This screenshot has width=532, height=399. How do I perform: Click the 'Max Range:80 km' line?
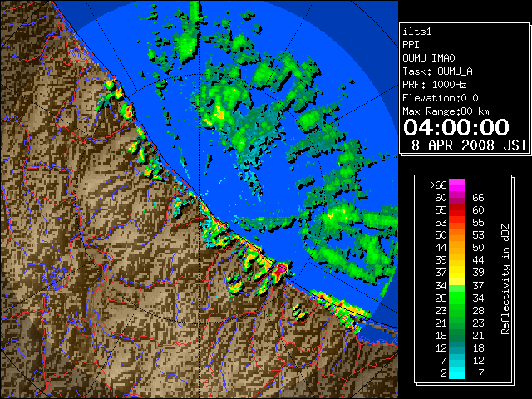(446, 111)
